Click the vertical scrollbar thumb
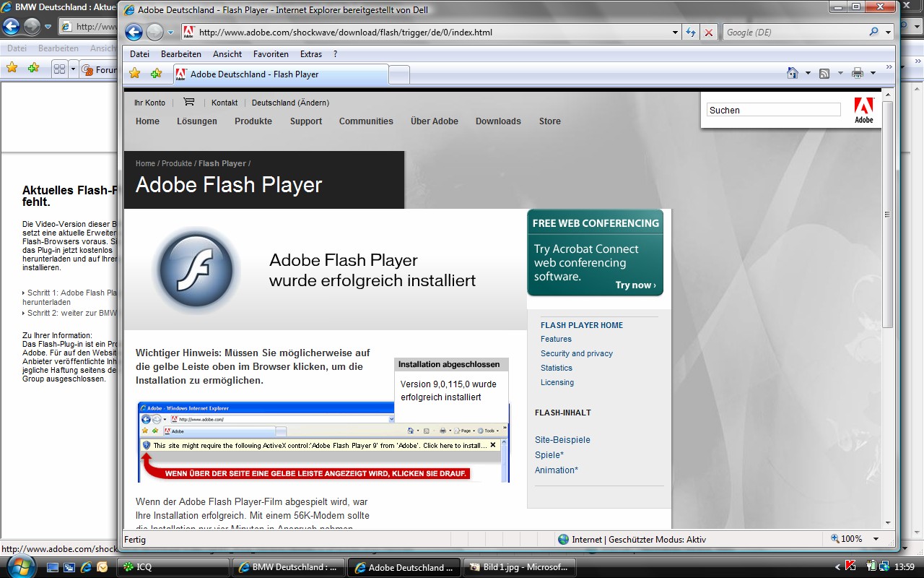924x578 pixels. (x=888, y=214)
